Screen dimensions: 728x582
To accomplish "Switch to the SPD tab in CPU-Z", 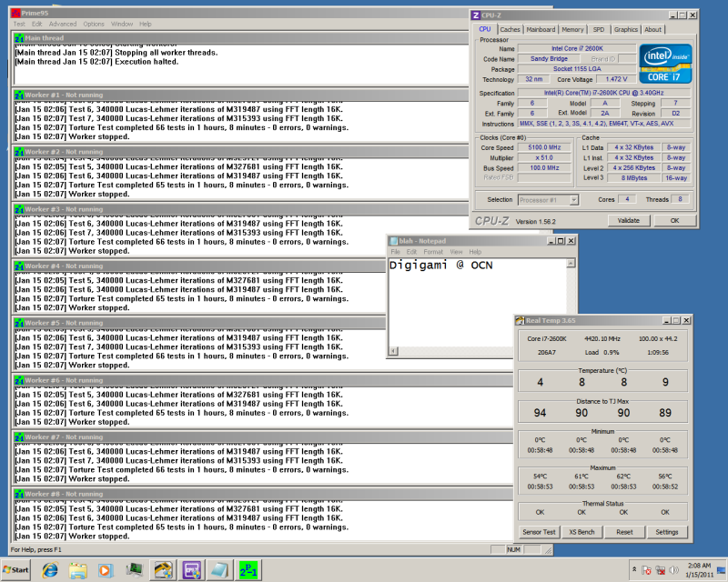I will point(599,29).
